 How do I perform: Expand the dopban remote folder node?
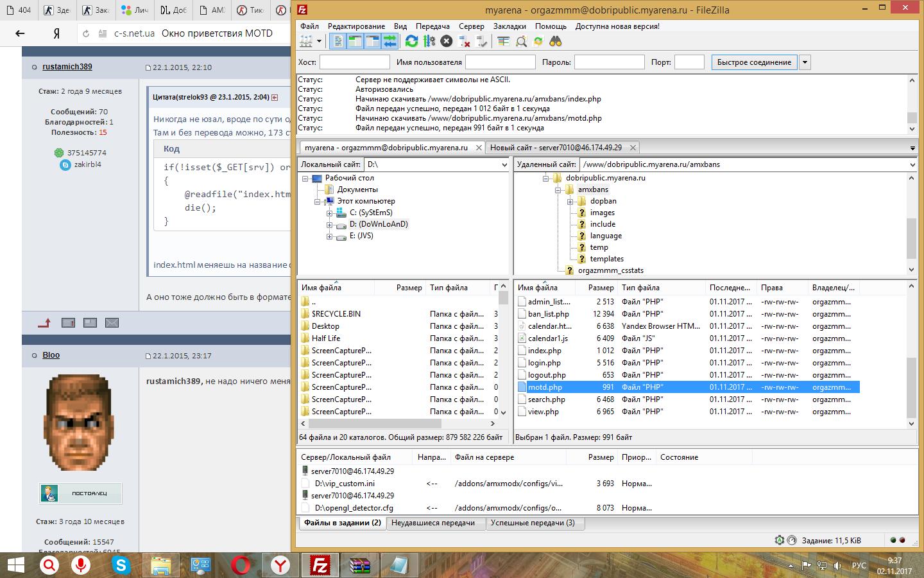[570, 202]
